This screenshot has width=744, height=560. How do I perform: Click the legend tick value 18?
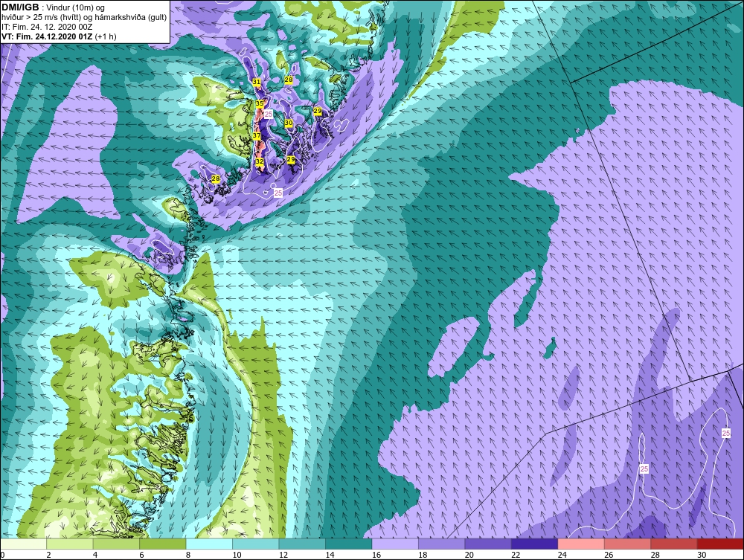pyautogui.click(x=423, y=555)
